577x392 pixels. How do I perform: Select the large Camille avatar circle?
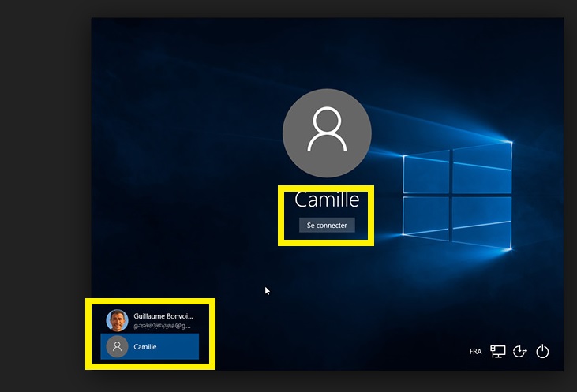(x=327, y=133)
